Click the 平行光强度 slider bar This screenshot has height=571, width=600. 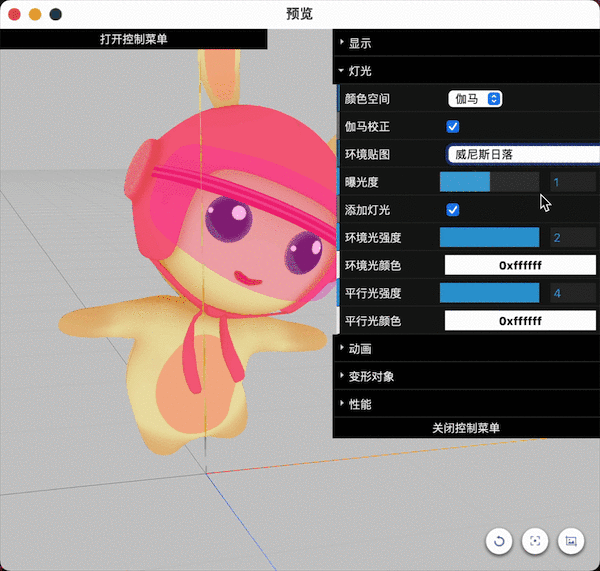point(490,293)
